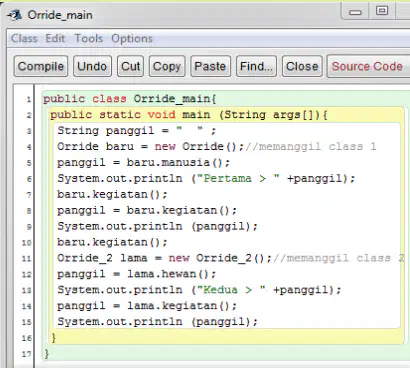Click comment '//memanggil class 1'

click(311, 147)
